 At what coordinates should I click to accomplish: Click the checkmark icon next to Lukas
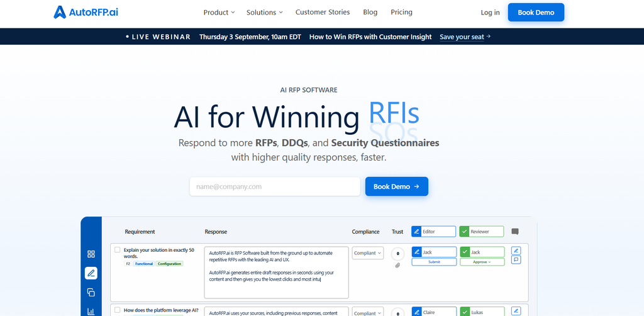click(x=465, y=312)
